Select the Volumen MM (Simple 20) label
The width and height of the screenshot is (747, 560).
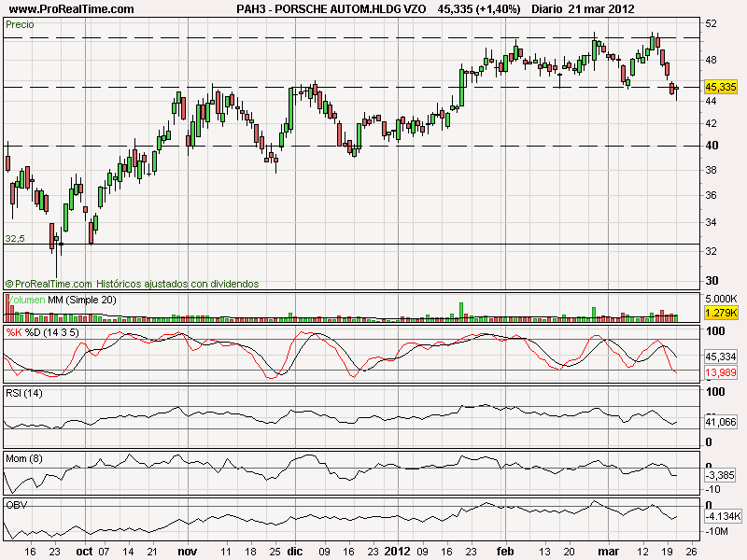(61, 300)
